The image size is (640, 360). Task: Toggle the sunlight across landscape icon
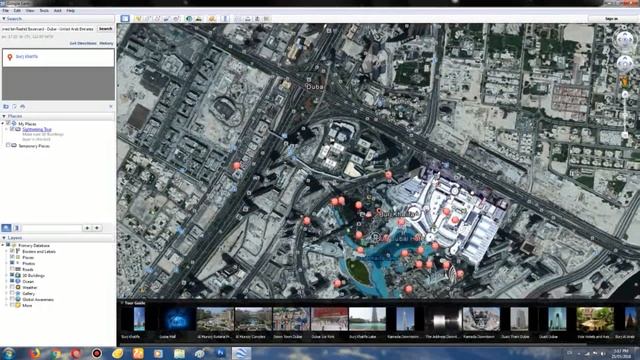199,19
